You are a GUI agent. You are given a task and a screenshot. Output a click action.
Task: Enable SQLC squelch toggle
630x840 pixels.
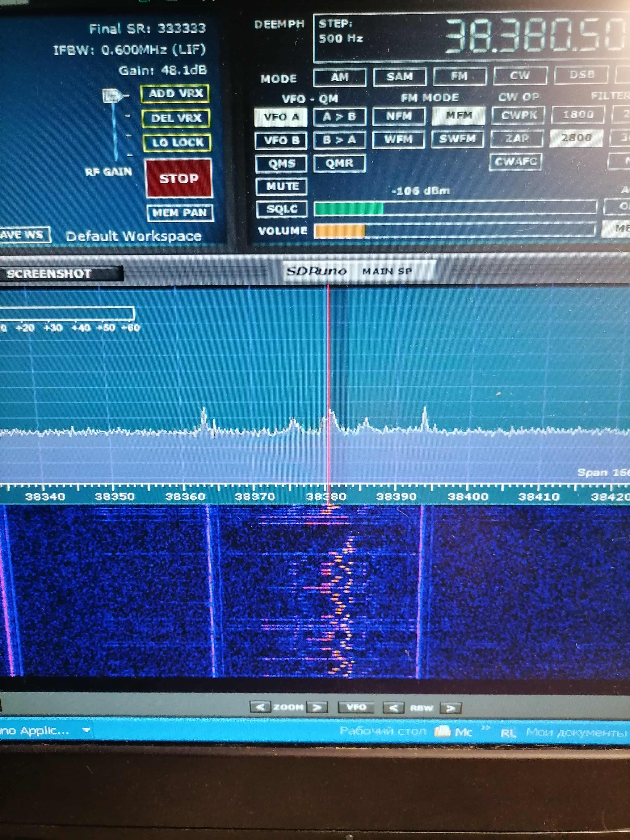pyautogui.click(x=282, y=209)
